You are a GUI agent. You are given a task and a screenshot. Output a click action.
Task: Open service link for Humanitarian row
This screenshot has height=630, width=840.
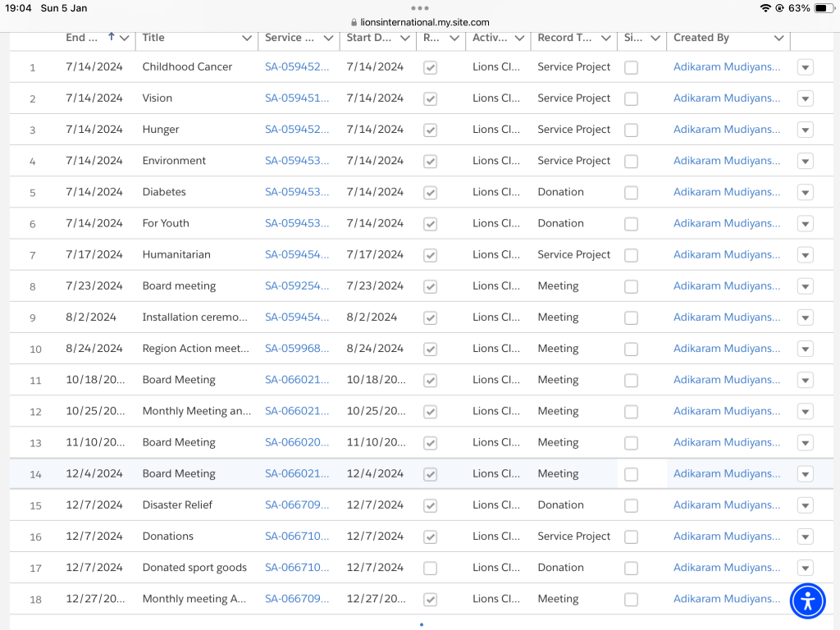pyautogui.click(x=297, y=254)
